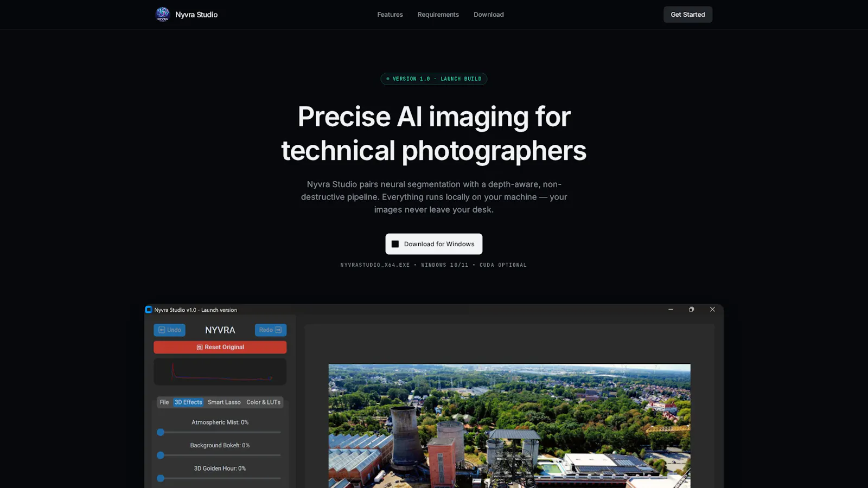The width and height of the screenshot is (868, 488).
Task: Click the 3D Golden Hour slider handle
Action: [x=161, y=478]
